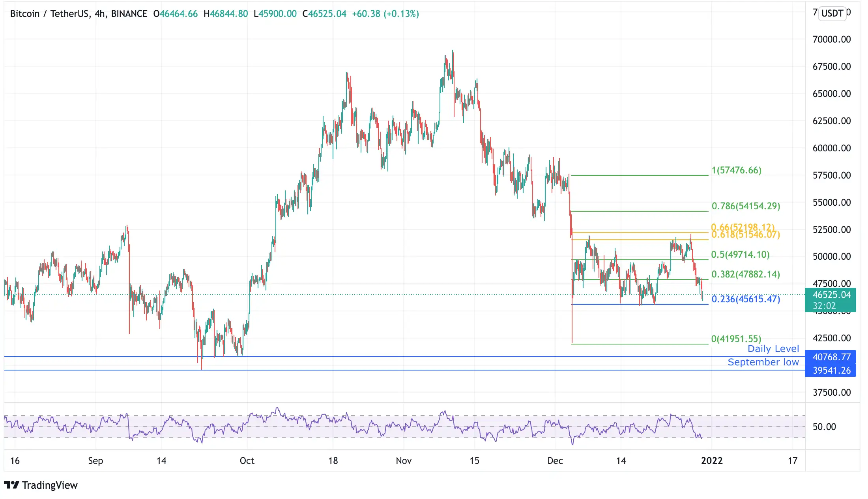
Task: Click the golden 0.618(51546.07) level label
Action: click(746, 236)
